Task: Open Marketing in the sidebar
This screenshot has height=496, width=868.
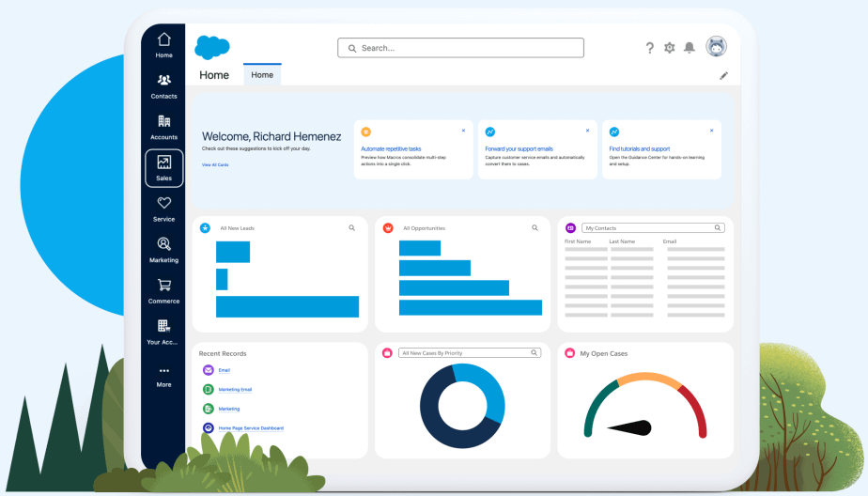Action: point(163,250)
